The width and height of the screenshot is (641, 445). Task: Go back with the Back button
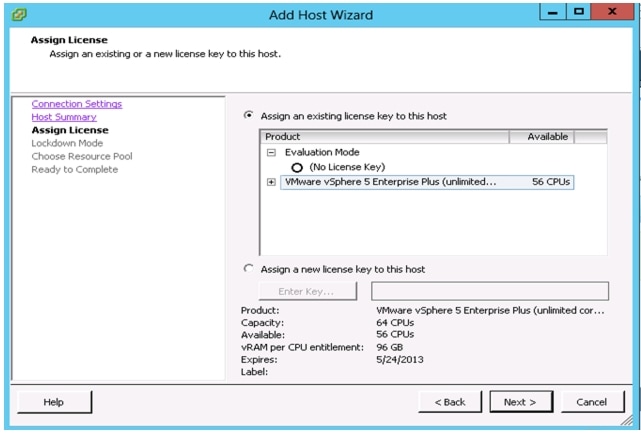pos(450,402)
